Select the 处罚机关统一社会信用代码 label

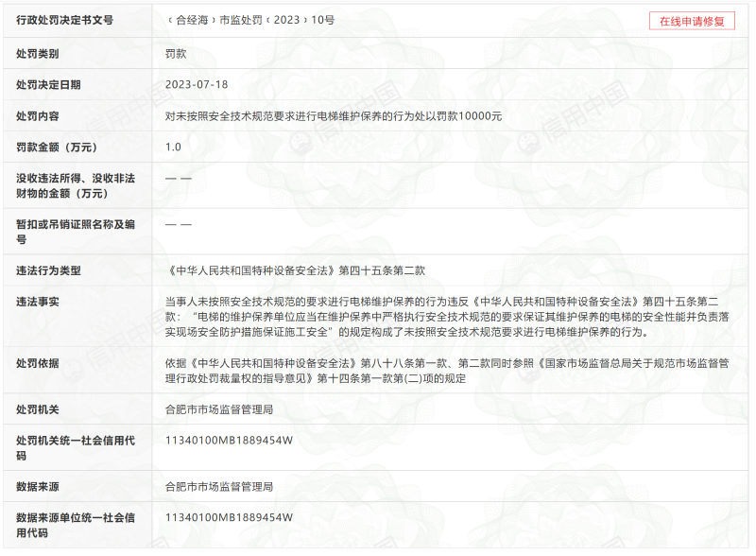click(x=76, y=448)
